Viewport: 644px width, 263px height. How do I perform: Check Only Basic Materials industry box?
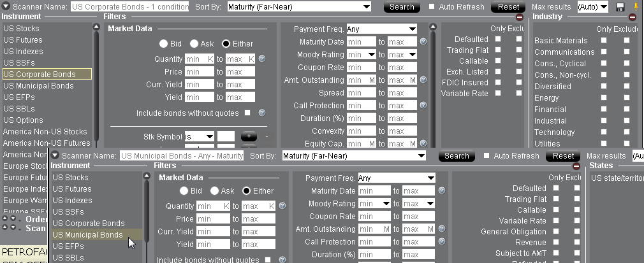point(603,40)
